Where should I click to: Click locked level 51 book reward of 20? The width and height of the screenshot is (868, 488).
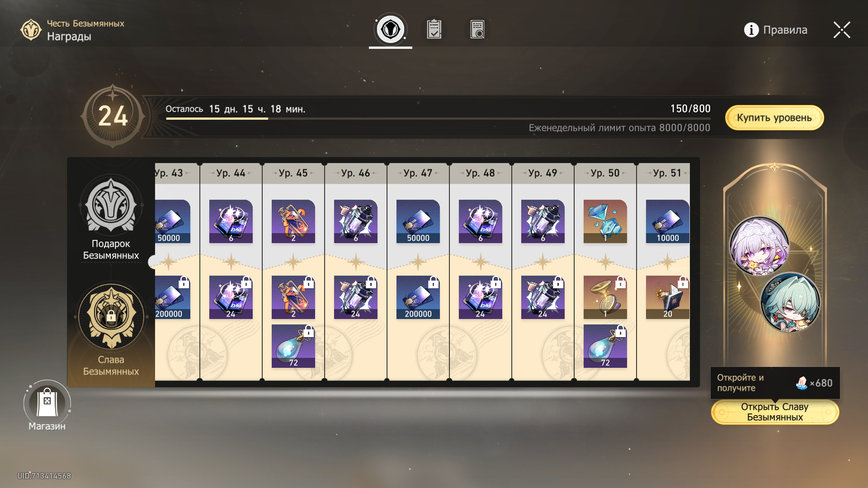(x=667, y=297)
